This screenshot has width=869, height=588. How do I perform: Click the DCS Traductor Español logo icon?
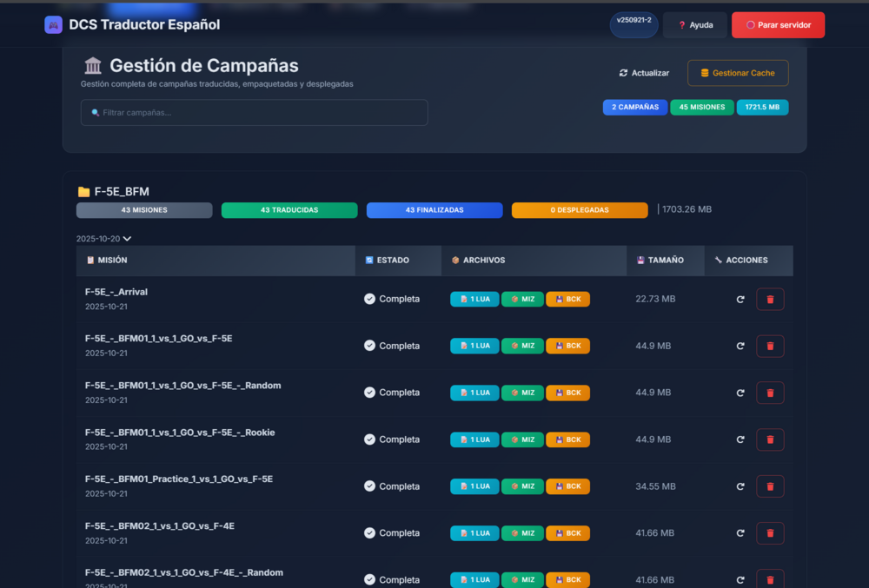[x=53, y=25]
